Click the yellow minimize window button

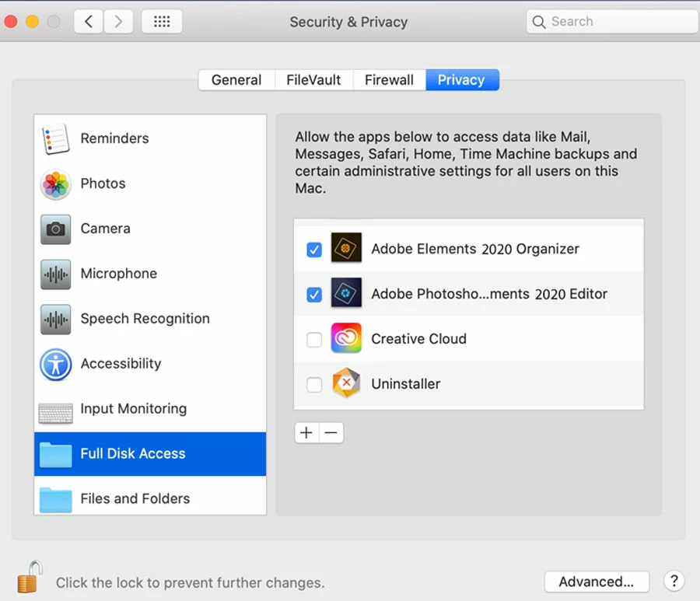point(32,22)
